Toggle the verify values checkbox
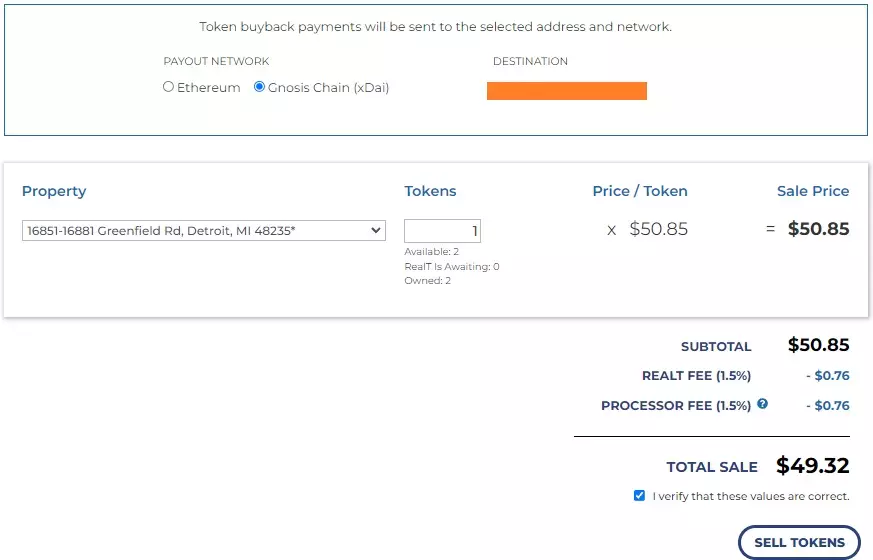Screen dimensions: 873x560 (639, 495)
